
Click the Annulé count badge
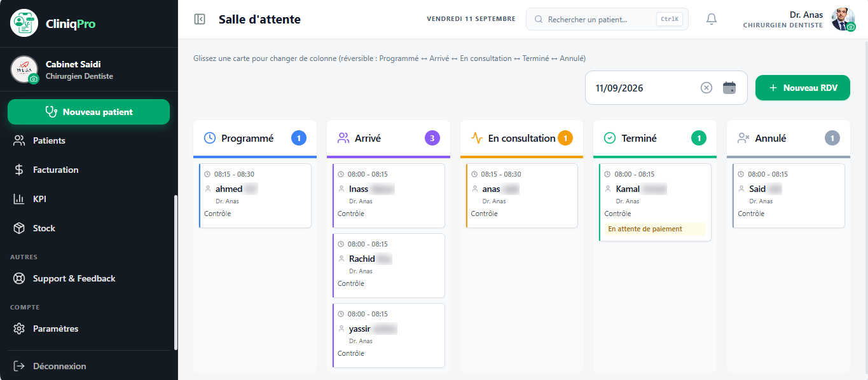click(x=832, y=138)
